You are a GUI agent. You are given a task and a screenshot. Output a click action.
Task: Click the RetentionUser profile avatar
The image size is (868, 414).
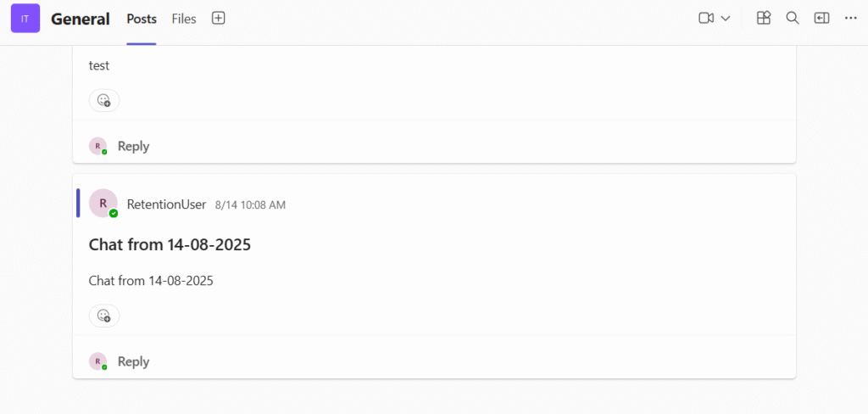click(103, 204)
